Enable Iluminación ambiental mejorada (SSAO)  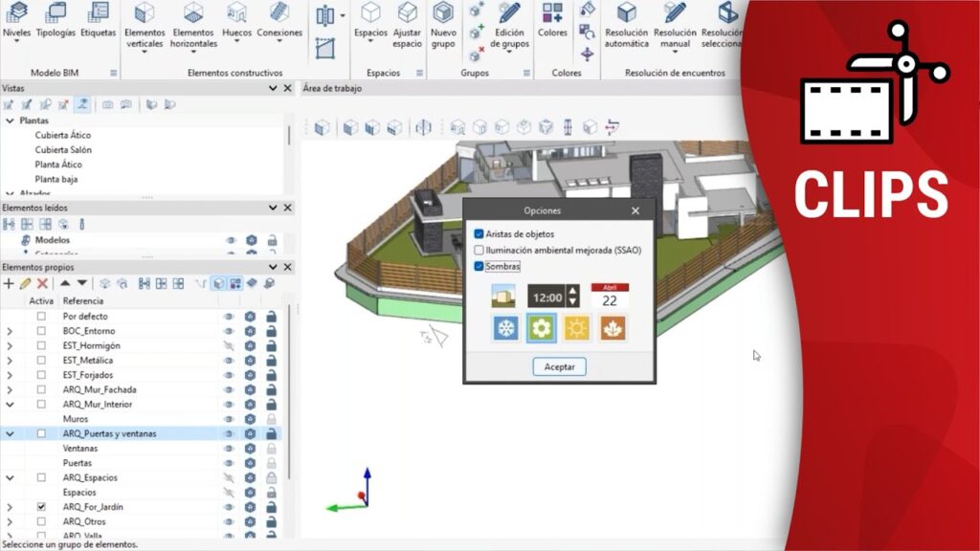pos(479,251)
